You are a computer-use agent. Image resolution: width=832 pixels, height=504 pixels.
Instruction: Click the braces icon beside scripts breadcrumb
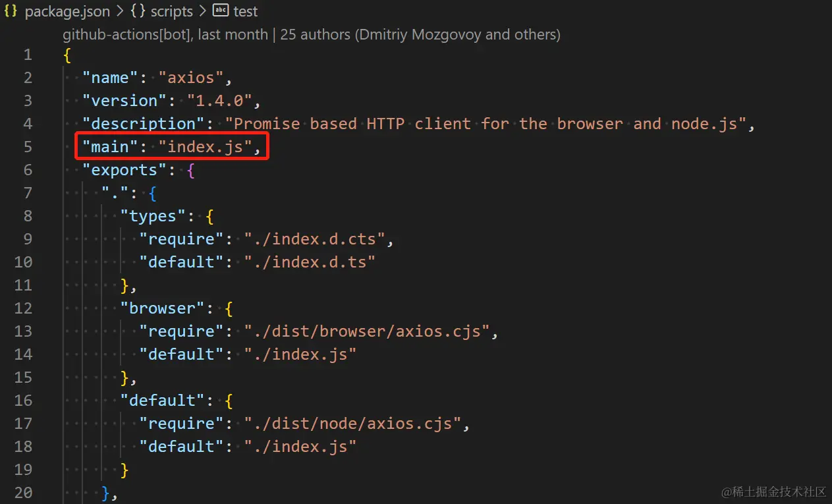click(137, 12)
